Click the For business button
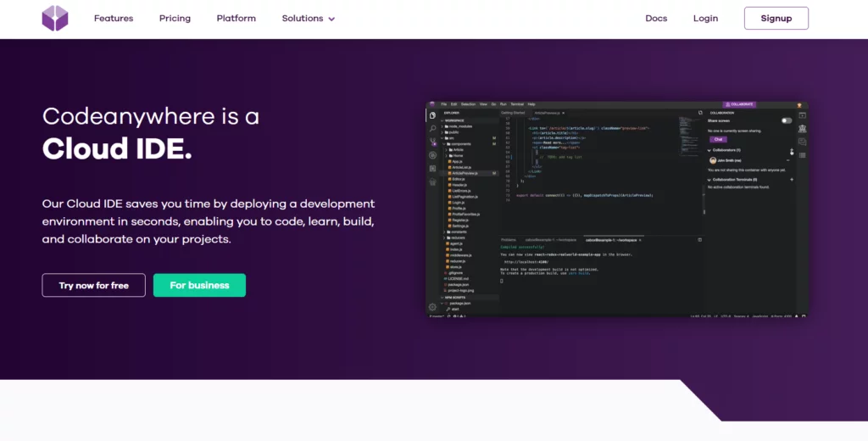The height and width of the screenshot is (441, 868). click(199, 285)
